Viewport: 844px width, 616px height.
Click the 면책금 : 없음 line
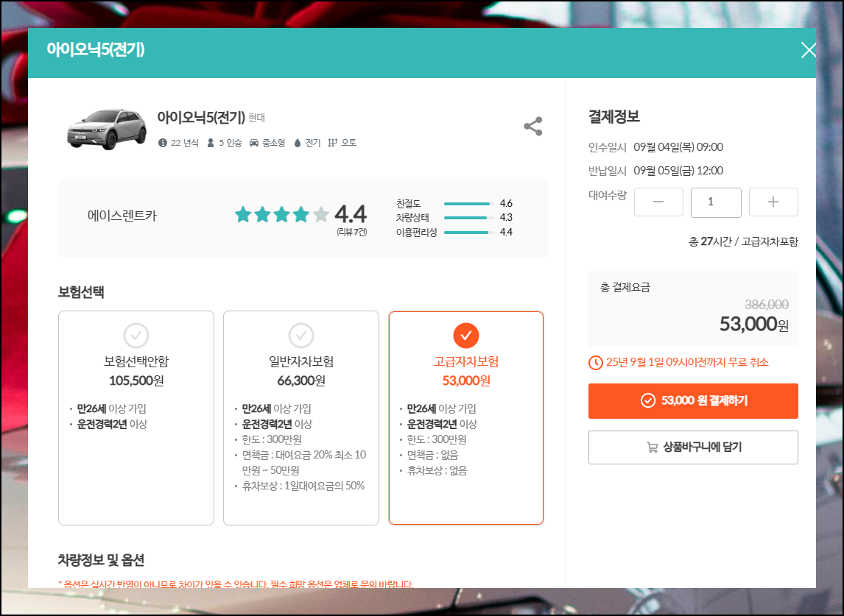pyautogui.click(x=433, y=455)
